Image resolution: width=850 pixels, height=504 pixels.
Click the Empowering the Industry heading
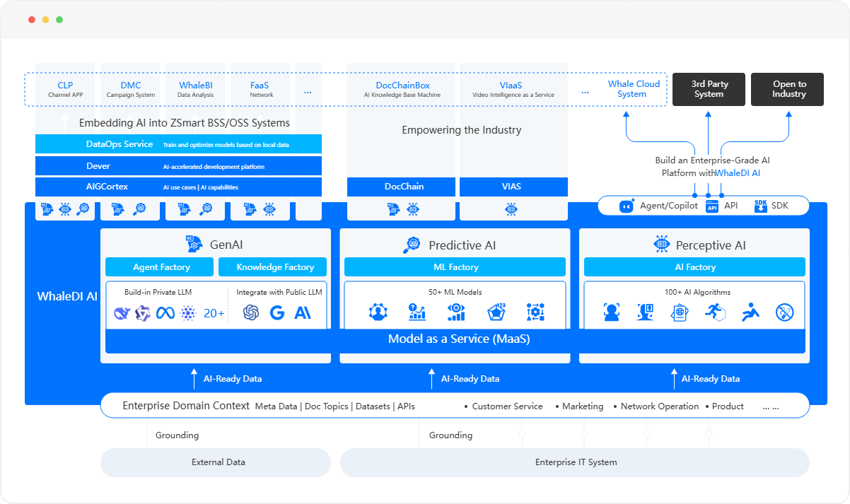click(462, 130)
